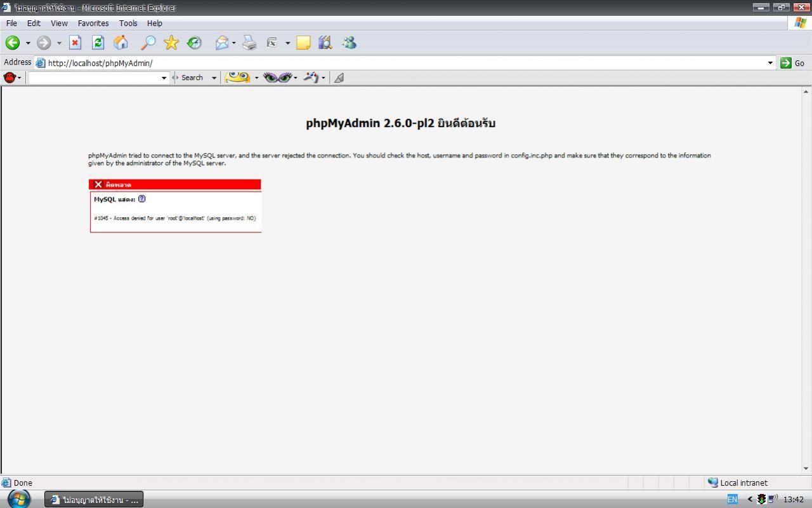Go to the Home page icon
The image size is (812, 508).
click(x=121, y=43)
